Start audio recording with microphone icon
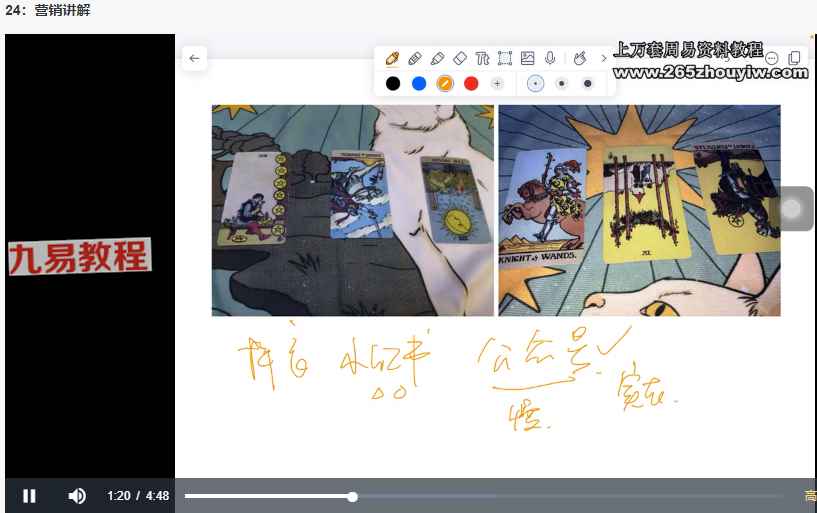This screenshot has height=513, width=817. [x=550, y=58]
